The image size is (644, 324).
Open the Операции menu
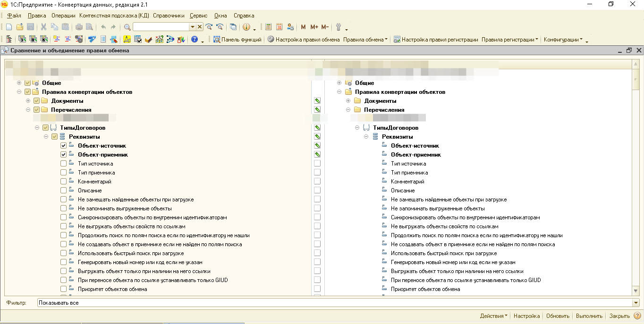click(x=63, y=16)
